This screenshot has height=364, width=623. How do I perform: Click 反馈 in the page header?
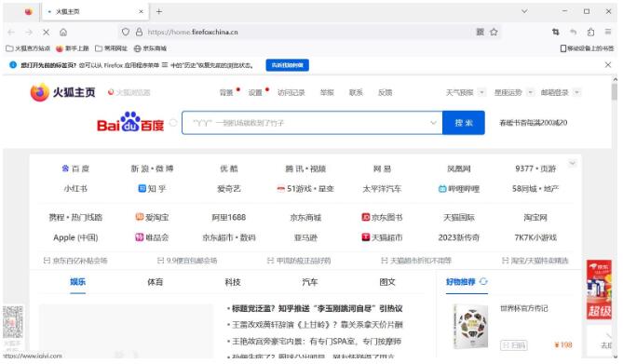[x=385, y=92]
